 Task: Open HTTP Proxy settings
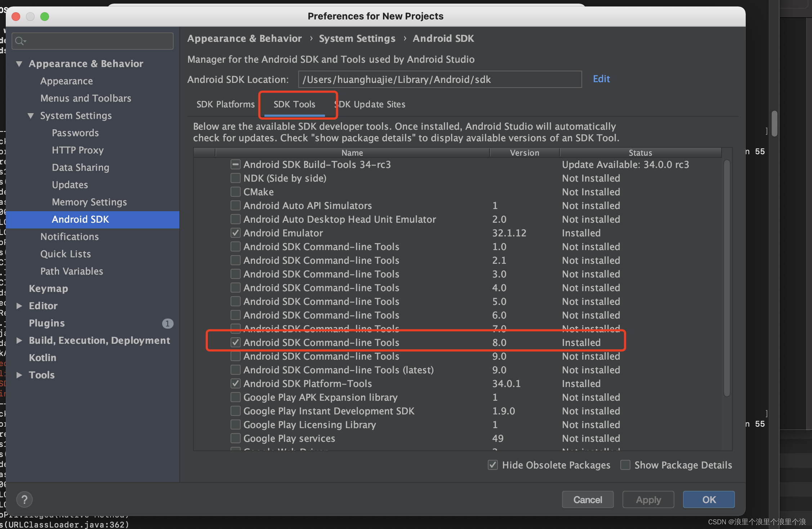(78, 150)
